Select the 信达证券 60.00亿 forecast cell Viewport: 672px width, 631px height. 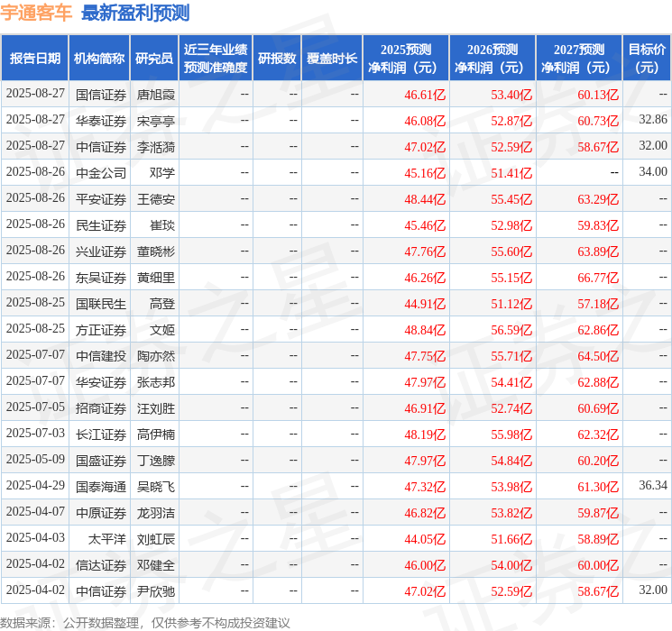[x=598, y=565]
